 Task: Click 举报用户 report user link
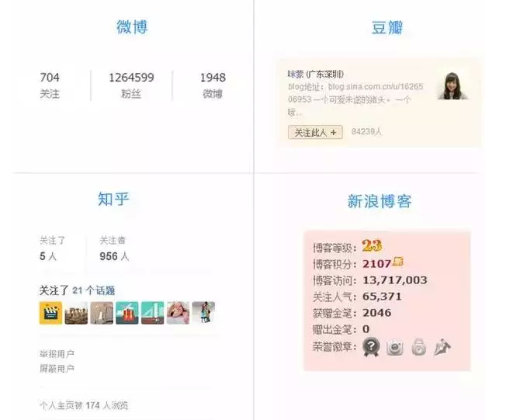[57, 354]
